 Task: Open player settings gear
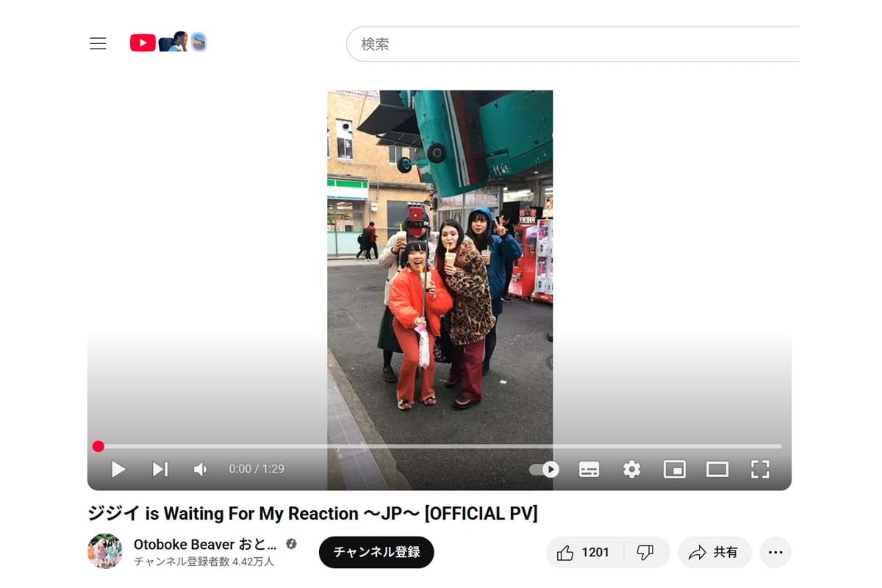coord(632,469)
